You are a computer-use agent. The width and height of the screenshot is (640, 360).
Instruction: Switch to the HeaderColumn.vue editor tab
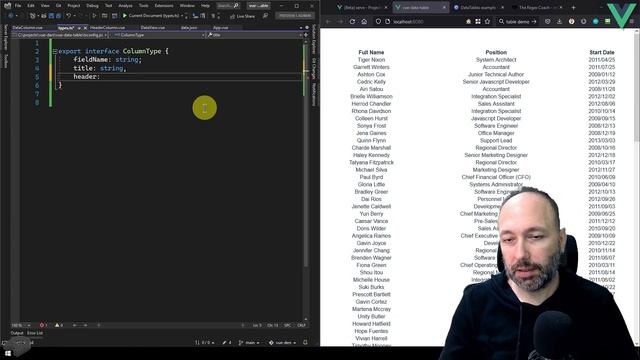pyautogui.click(x=107, y=28)
